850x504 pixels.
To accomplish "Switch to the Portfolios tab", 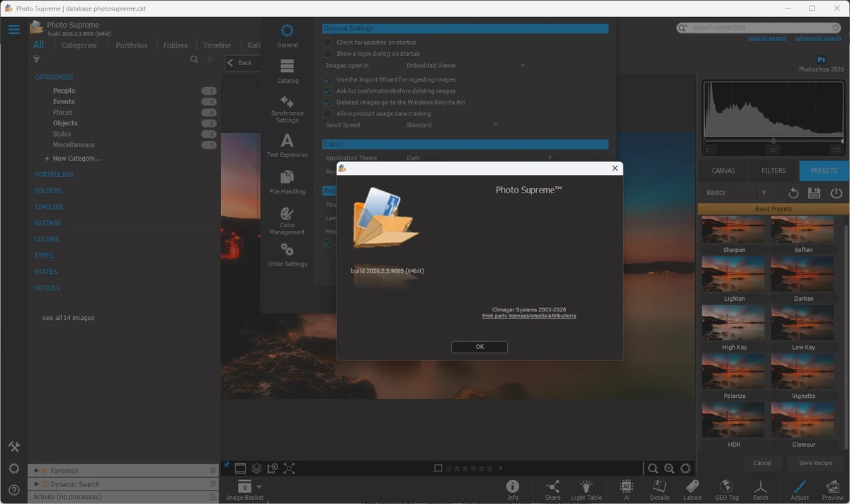I will click(132, 45).
